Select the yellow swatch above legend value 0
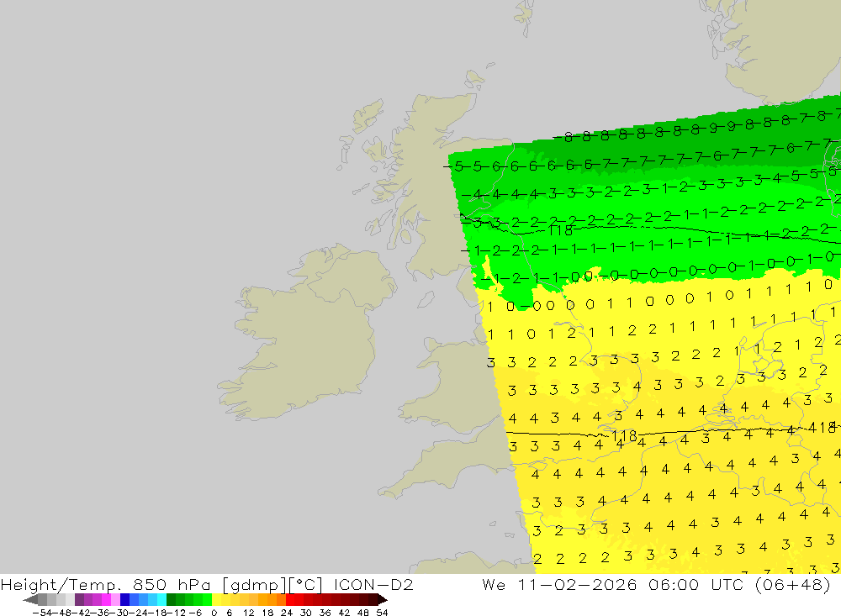The height and width of the screenshot is (616, 841). 216,600
